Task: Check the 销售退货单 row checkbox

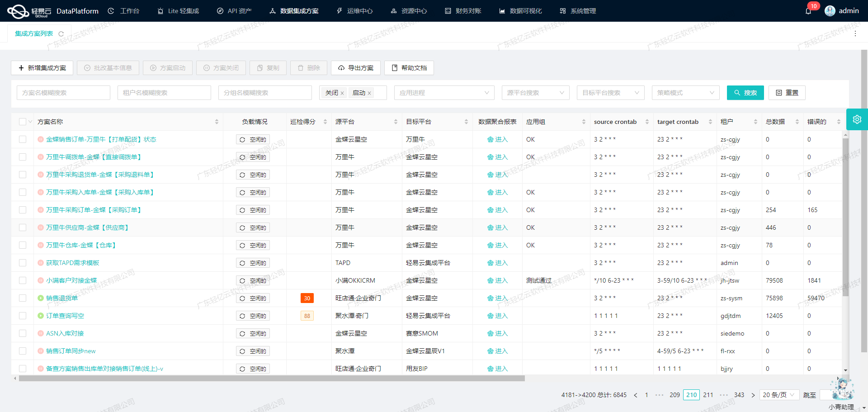Action: 23,298
